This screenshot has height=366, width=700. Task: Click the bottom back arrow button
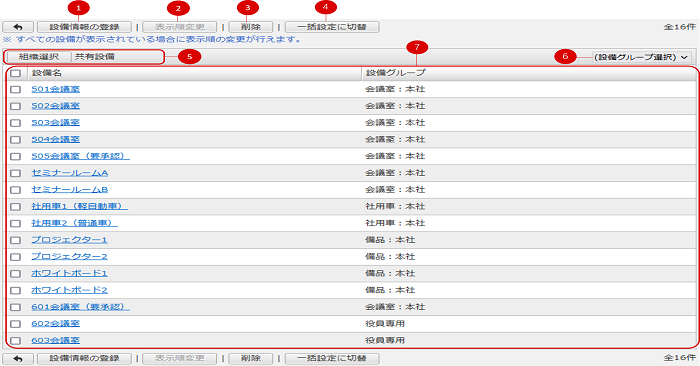(18, 358)
